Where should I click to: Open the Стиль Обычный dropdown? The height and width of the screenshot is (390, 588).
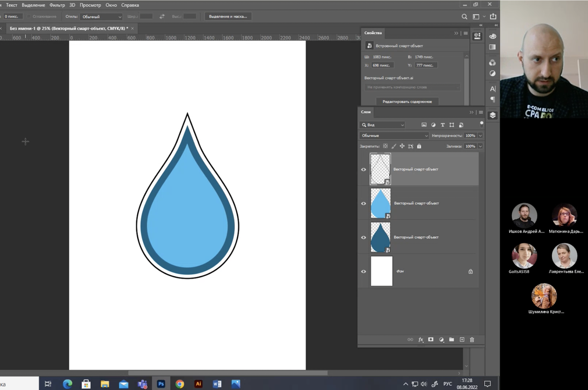coord(101,16)
